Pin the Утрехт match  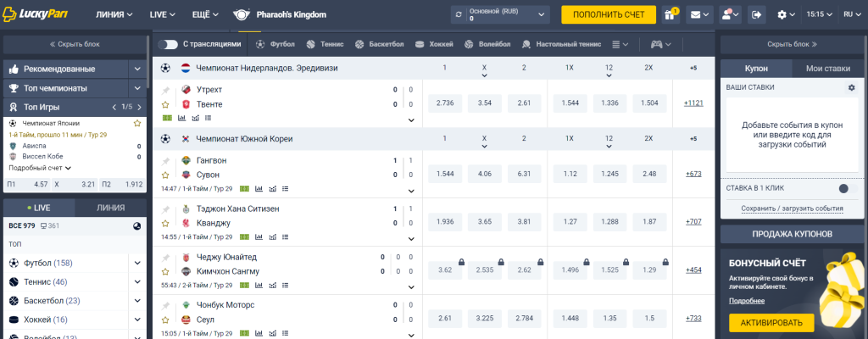(165, 91)
